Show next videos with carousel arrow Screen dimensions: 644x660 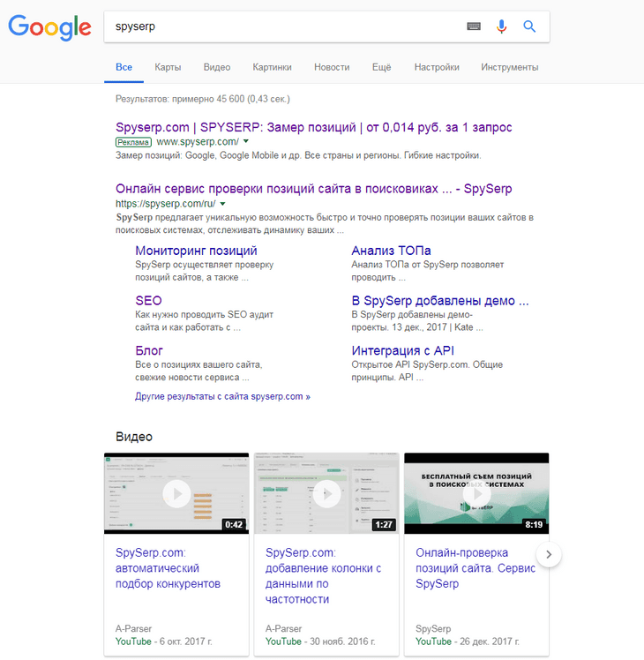pyautogui.click(x=549, y=554)
